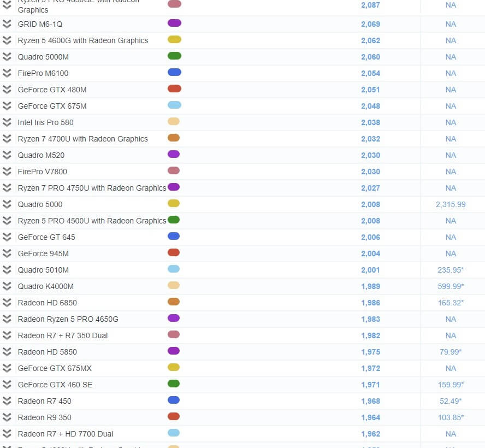The width and height of the screenshot is (485, 448).
Task: Expand the Radeon HD 6850 chevron
Action: tap(7, 303)
